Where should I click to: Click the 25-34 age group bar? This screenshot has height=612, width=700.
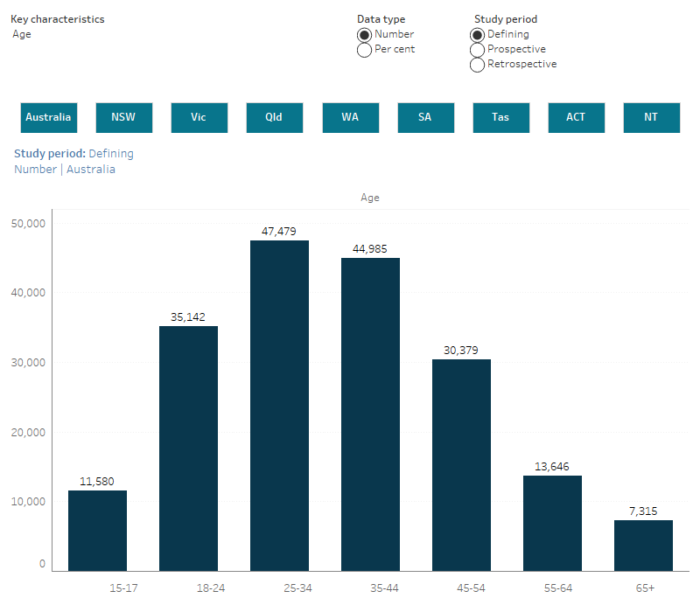279,402
